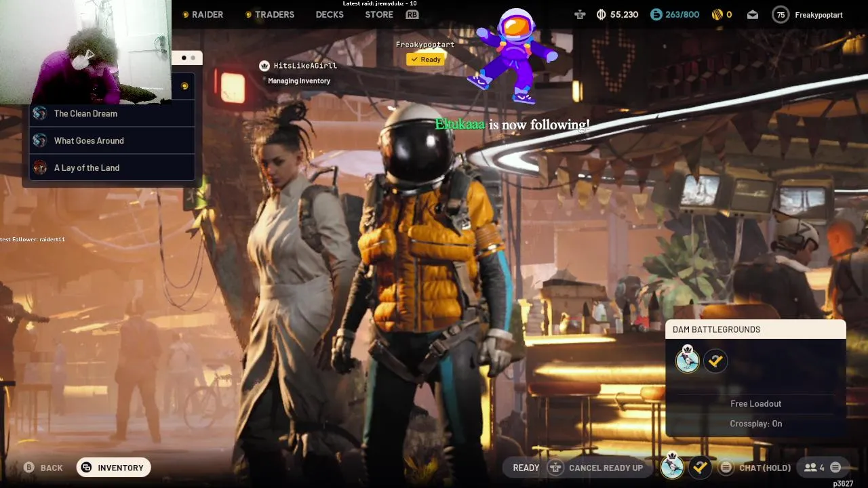Click the Freakypoptart name above the character
868x488 pixels.
click(425, 45)
